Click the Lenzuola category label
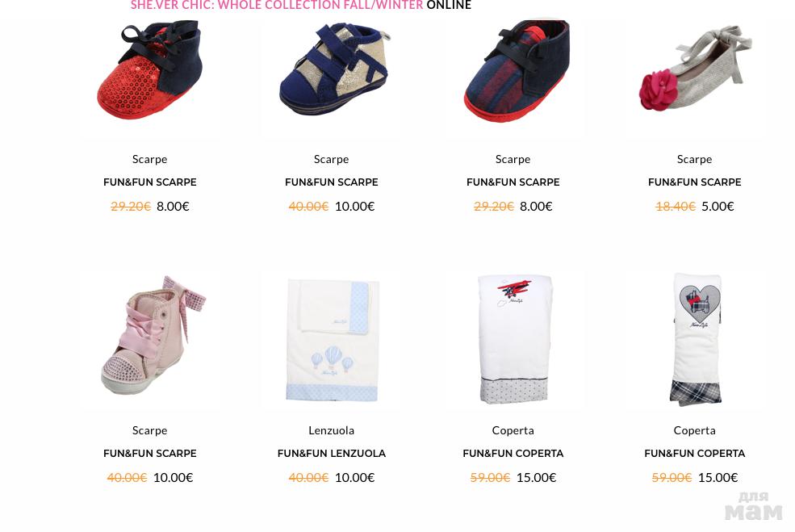The height and width of the screenshot is (532, 795). [331, 430]
